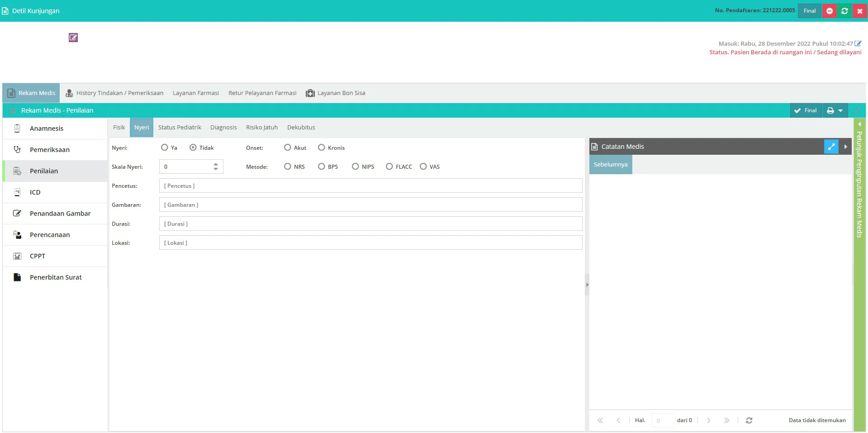
Task: Decrease Skala Nyeri with down arrow
Action: 216,169
